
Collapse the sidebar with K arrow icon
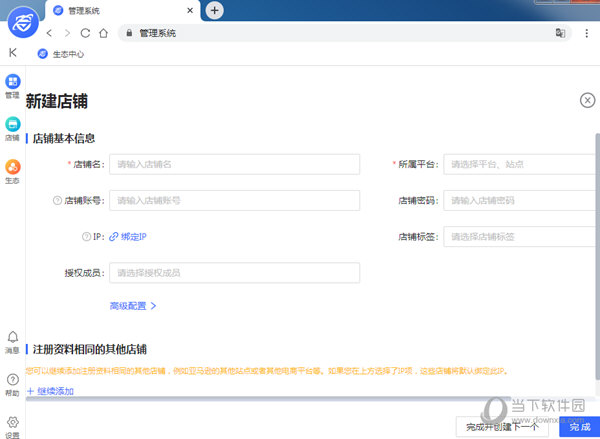(13, 52)
